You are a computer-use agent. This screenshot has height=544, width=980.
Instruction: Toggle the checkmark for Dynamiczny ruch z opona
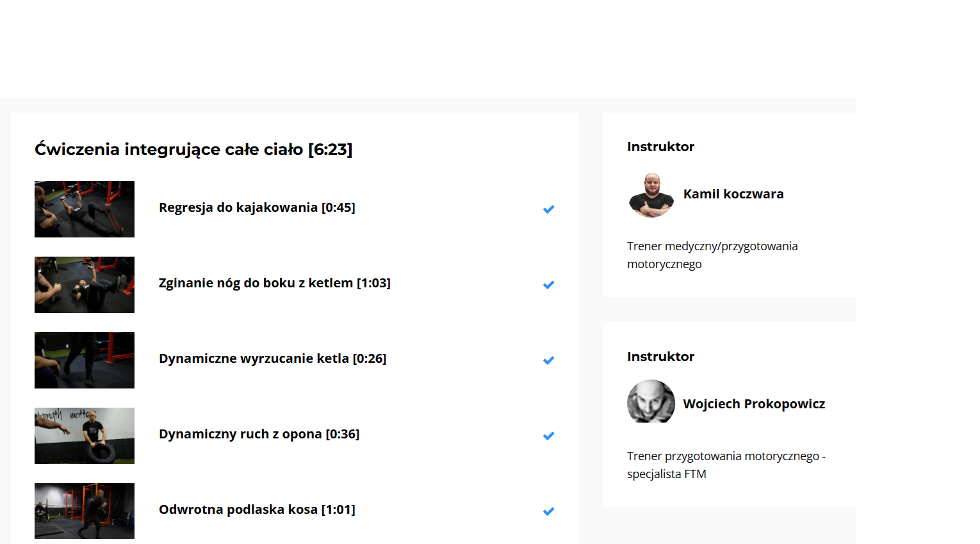click(x=548, y=436)
